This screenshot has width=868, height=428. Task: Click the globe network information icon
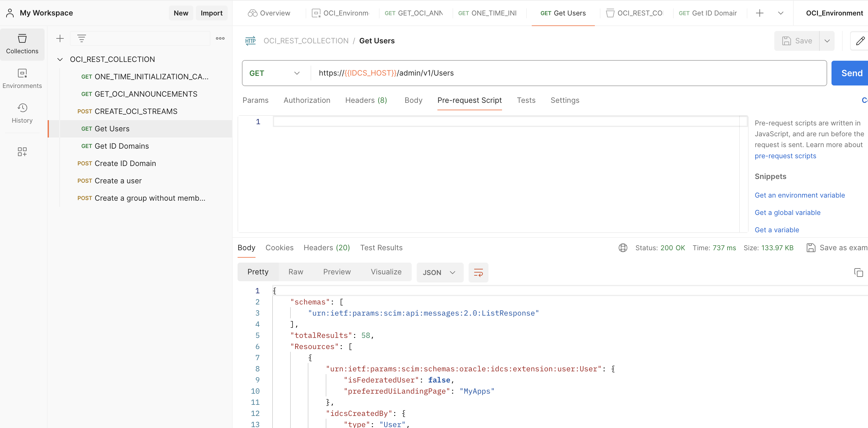point(623,248)
